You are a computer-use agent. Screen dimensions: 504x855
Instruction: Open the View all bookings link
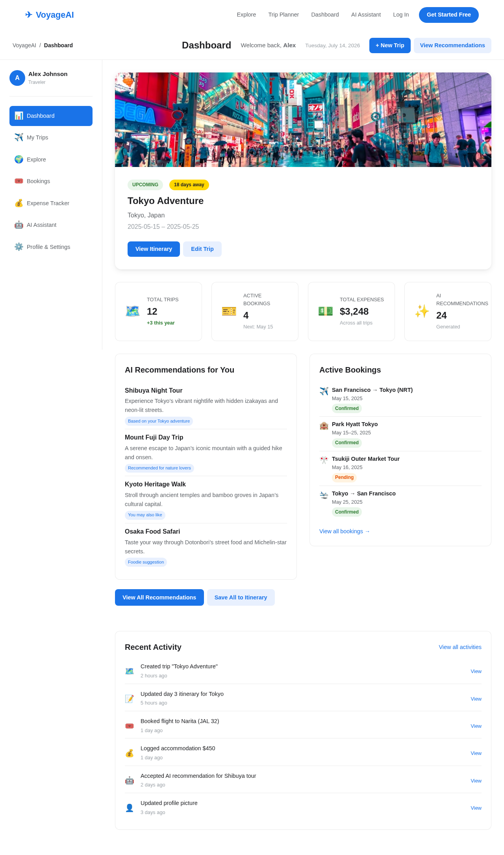pos(345,531)
